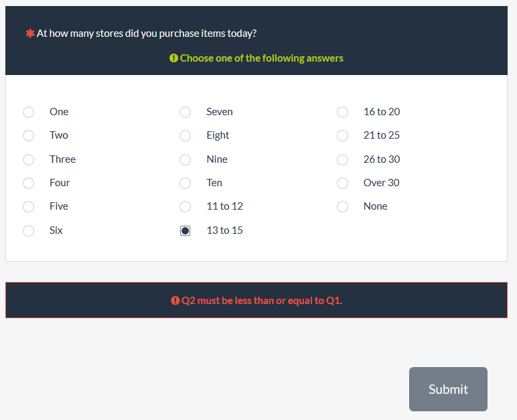Viewport: 517px width, 420px height.
Task: Pick the 'Ten' radio option
Action: pyautogui.click(x=186, y=183)
